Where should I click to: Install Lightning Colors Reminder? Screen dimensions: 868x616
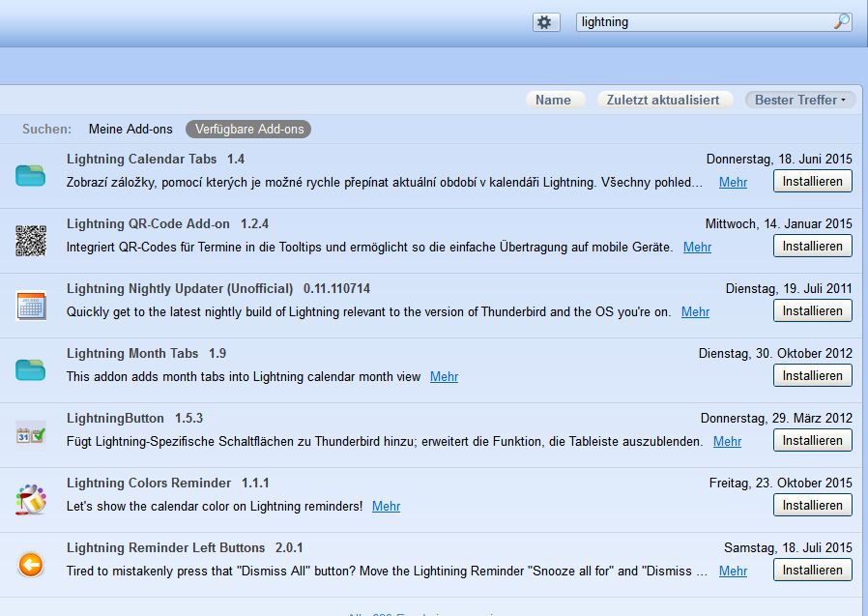[x=812, y=505]
